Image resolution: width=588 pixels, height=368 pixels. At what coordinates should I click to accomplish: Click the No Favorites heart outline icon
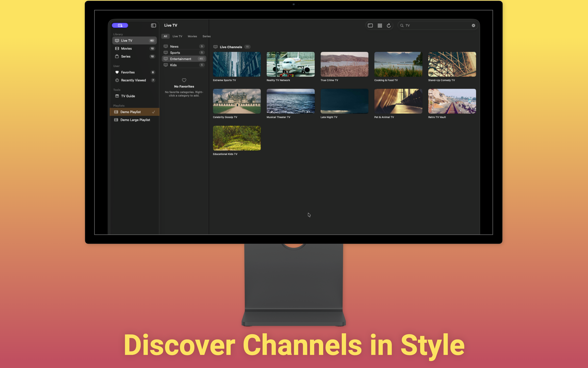[184, 80]
